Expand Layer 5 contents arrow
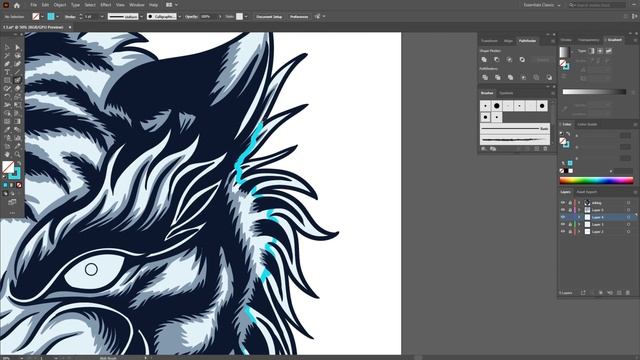 point(579,210)
